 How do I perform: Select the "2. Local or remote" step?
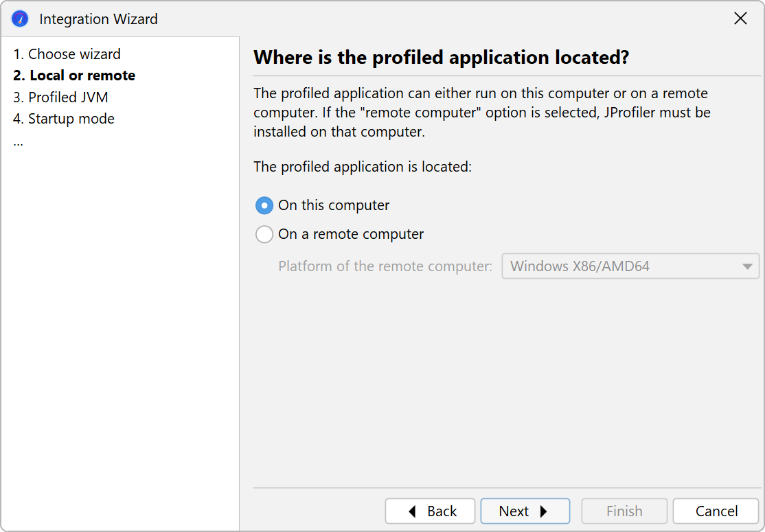coord(74,76)
